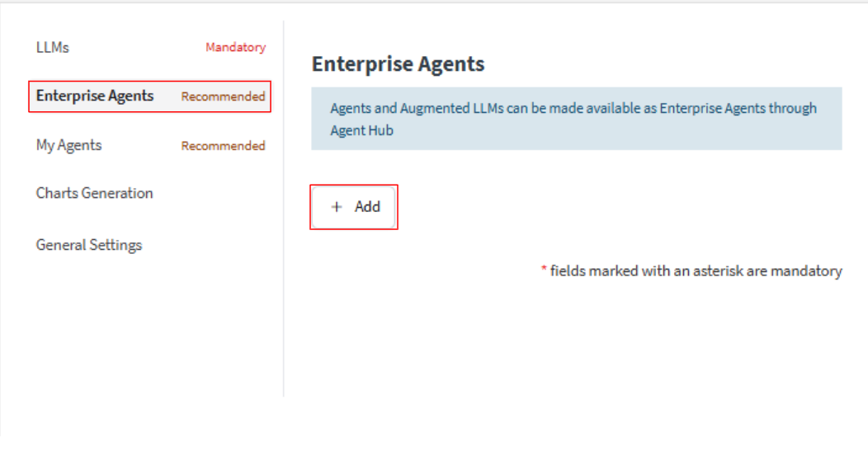Open the LLMs settings section
Viewport: 868px width, 456px height.
(53, 48)
